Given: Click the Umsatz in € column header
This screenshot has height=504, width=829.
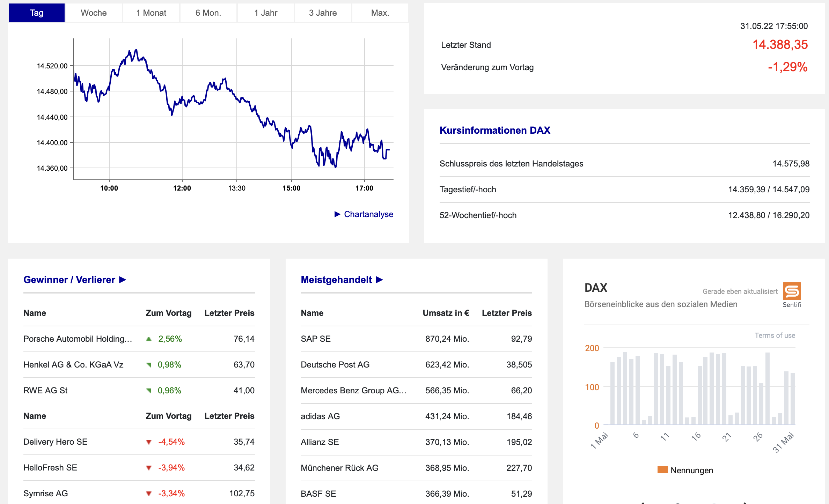Looking at the screenshot, I should [446, 313].
